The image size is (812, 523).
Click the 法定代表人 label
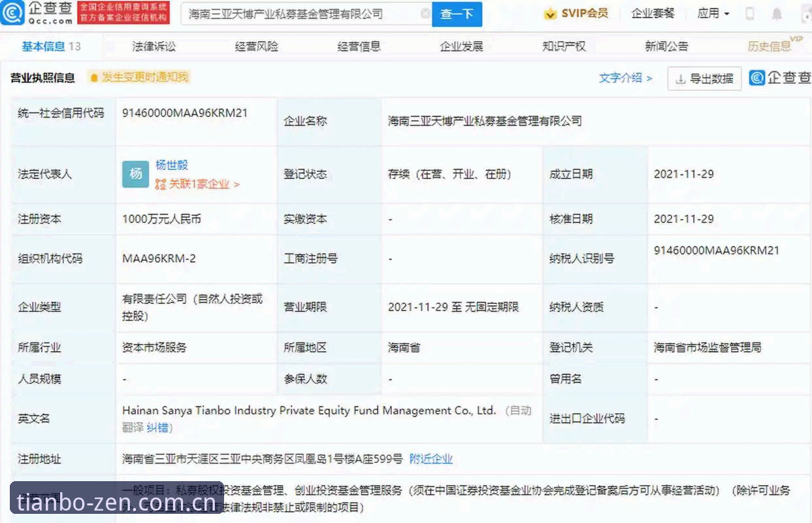point(45,174)
